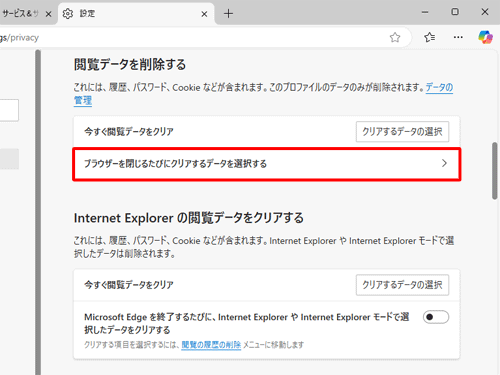The height and width of the screenshot is (375, 500).
Task: Expand ブラウザーを閉じるたびにクリアするデータを選択する row
Action: (x=267, y=164)
